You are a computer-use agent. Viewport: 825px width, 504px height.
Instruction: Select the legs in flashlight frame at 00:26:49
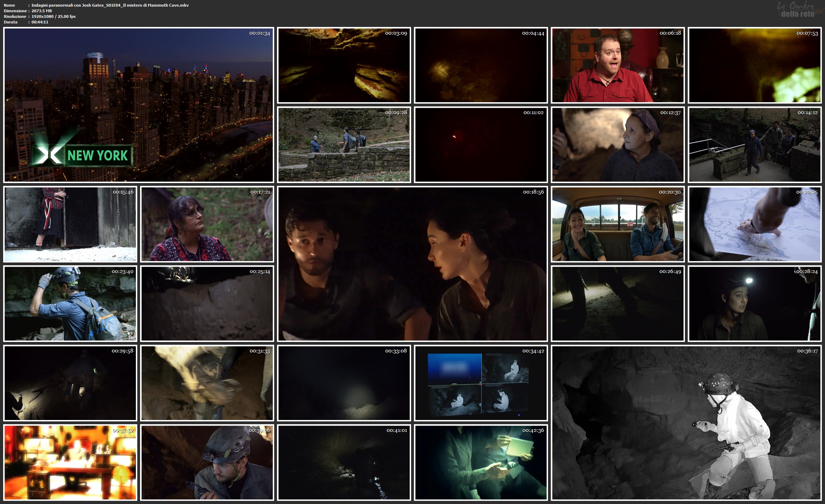pos(618,304)
